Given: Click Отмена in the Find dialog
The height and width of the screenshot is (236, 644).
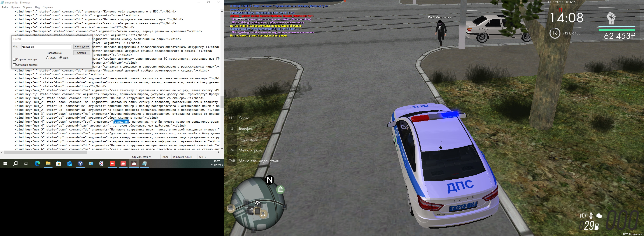Looking at the screenshot, I should (82, 53).
